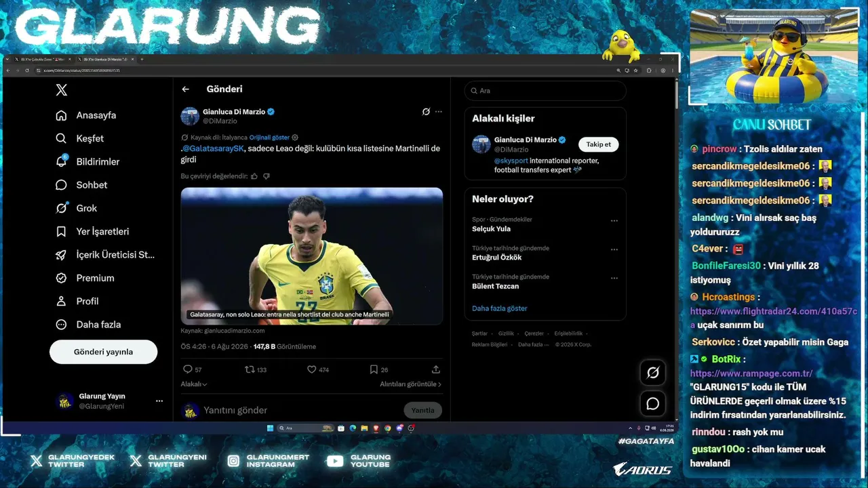Open Grok from the sidebar
Screen dimensions: 868x488
(77, 208)
